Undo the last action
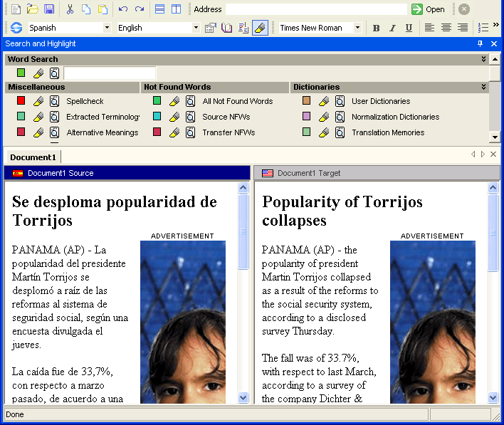Screen dimensions: 504x425 [x=123, y=9]
